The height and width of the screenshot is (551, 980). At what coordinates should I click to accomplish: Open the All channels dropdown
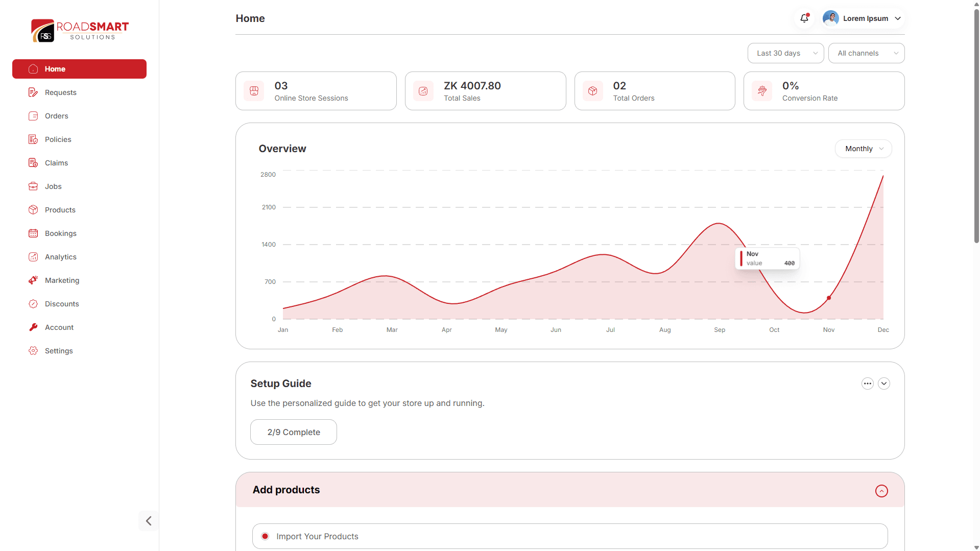point(866,53)
